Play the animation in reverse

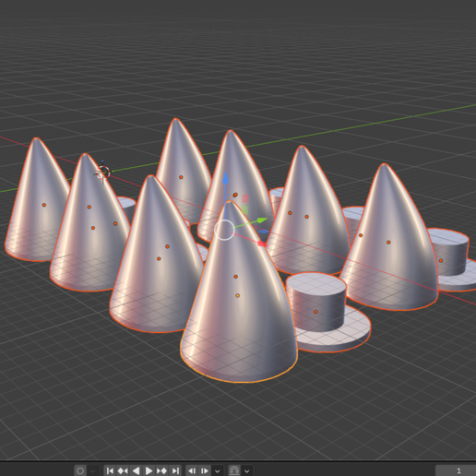136,470
